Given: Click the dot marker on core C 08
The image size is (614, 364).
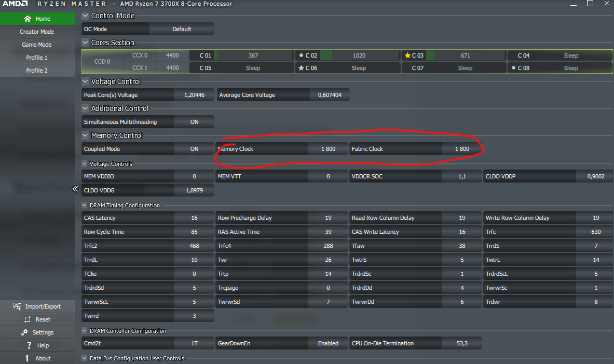Looking at the screenshot, I should coord(513,68).
